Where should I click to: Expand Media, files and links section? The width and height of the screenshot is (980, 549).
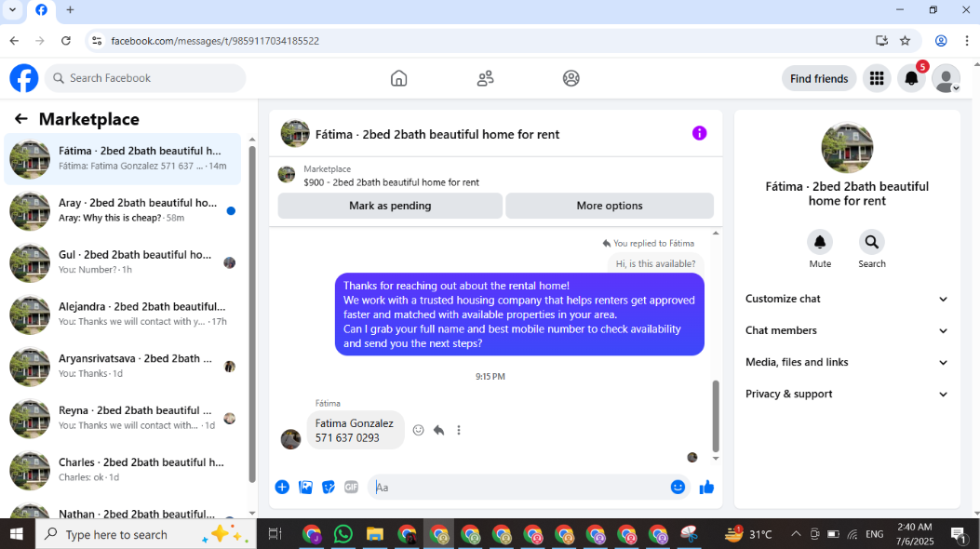(847, 362)
